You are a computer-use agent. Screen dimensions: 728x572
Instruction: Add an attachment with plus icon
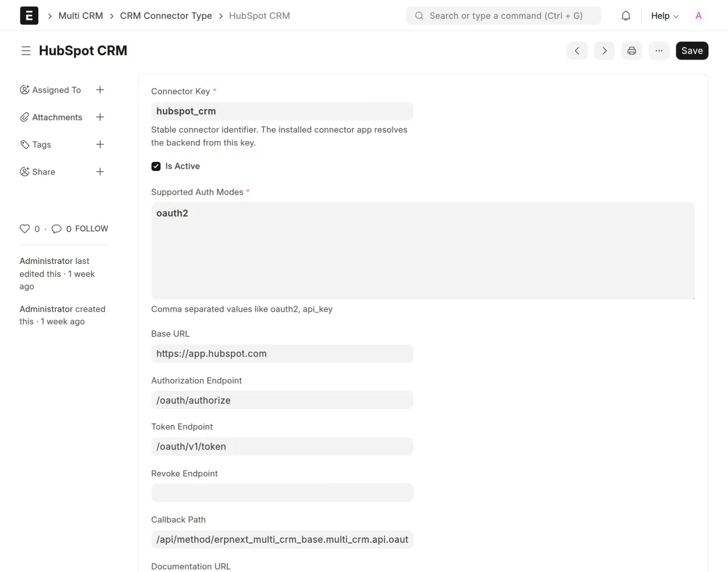point(100,117)
